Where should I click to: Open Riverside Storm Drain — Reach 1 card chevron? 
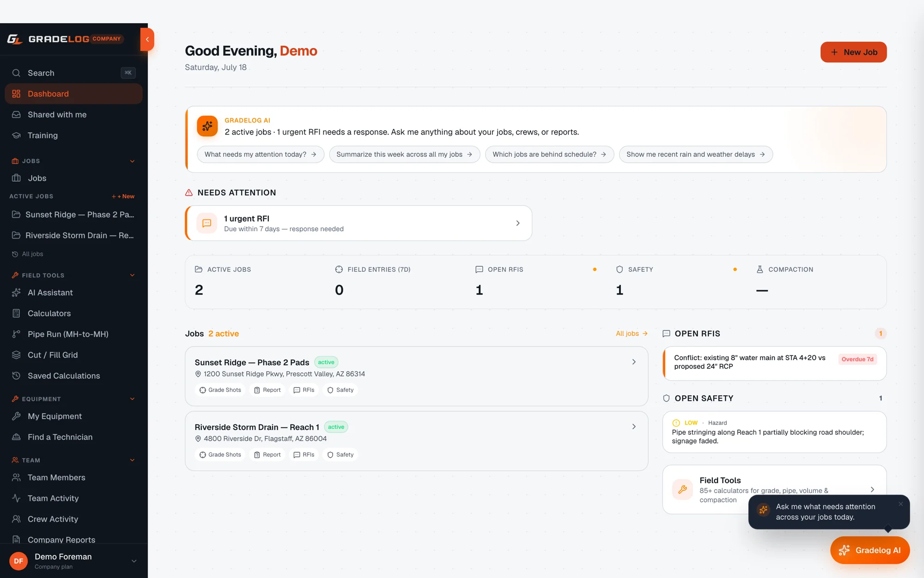(634, 427)
